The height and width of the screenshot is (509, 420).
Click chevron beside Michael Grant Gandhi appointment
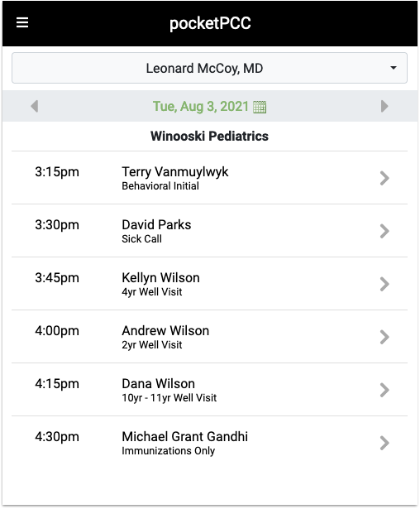[x=384, y=443]
